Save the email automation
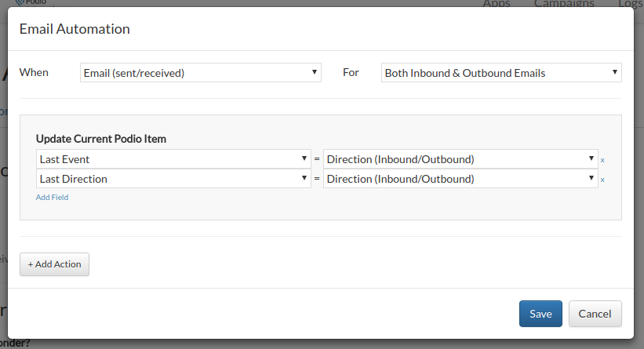The width and height of the screenshot is (644, 349). [540, 314]
